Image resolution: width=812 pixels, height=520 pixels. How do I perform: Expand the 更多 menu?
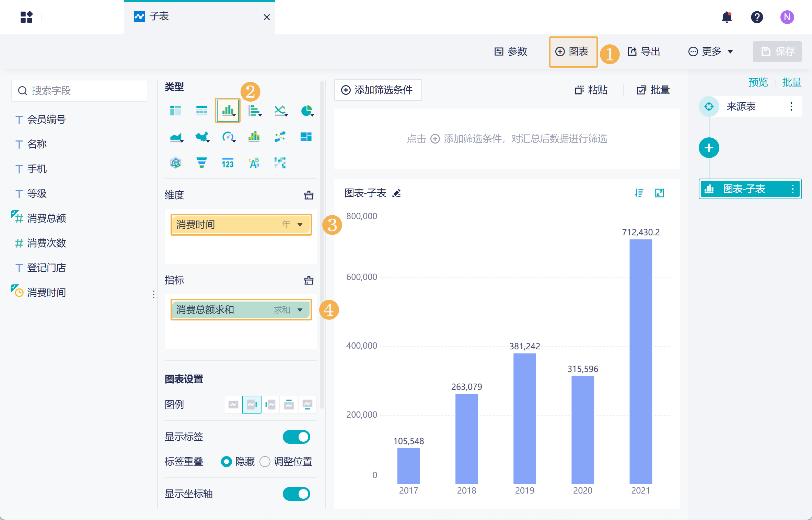click(x=711, y=52)
